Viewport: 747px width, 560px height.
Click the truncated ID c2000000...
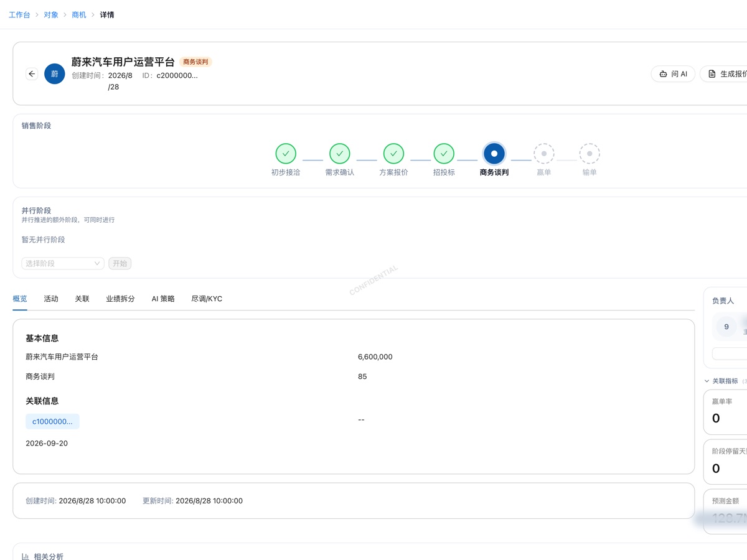pyautogui.click(x=177, y=75)
